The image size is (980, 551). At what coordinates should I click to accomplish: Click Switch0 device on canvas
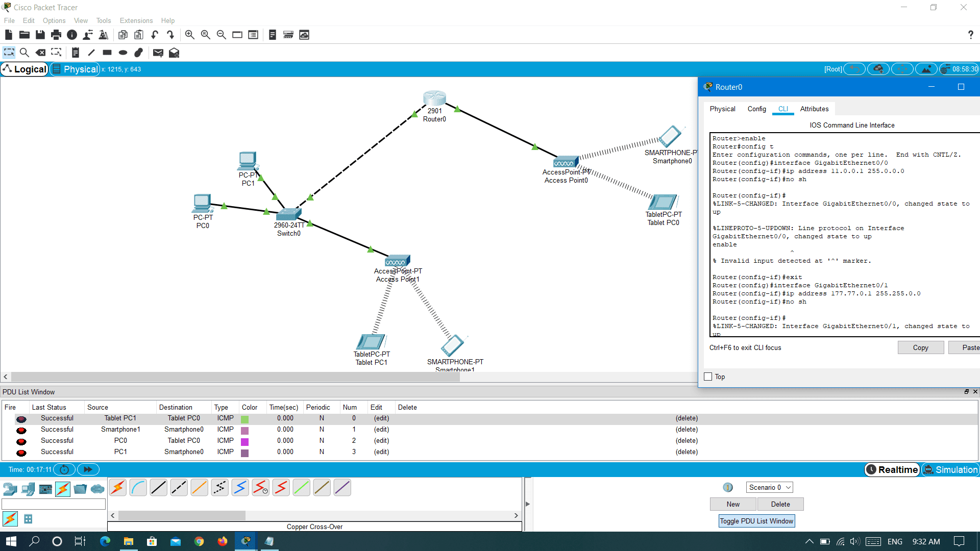[x=289, y=214]
